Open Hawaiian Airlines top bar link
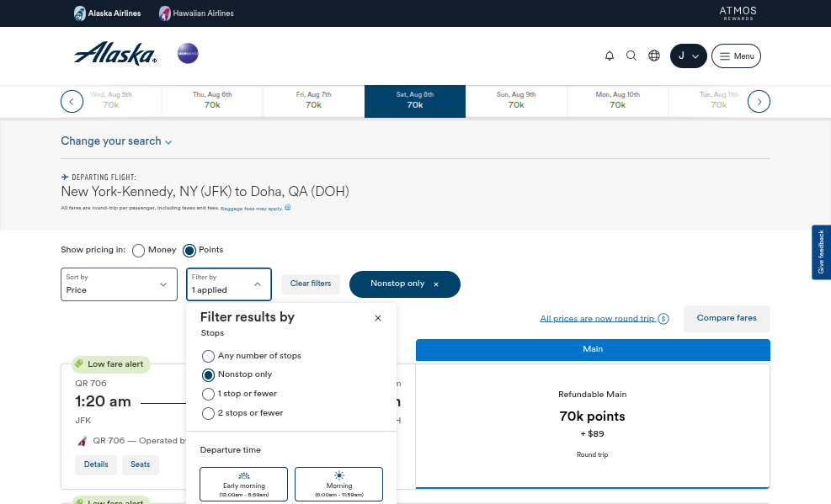831x504 pixels. tap(197, 13)
